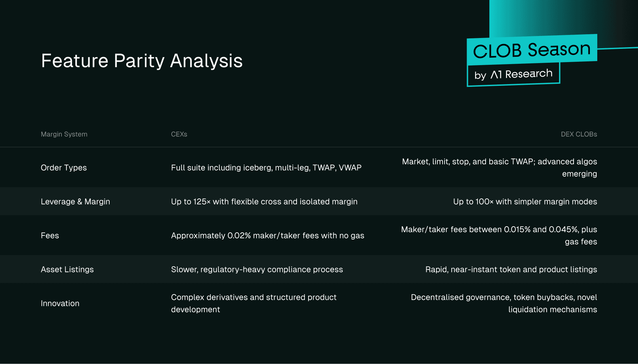Image resolution: width=638 pixels, height=364 pixels.
Task: Select the Order Types row label
Action: click(64, 168)
